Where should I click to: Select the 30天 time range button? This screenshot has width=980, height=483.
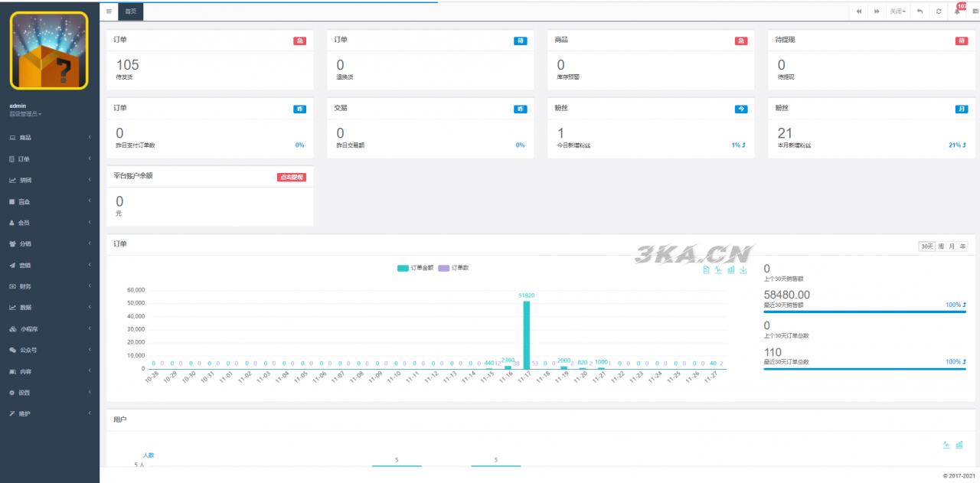point(926,246)
